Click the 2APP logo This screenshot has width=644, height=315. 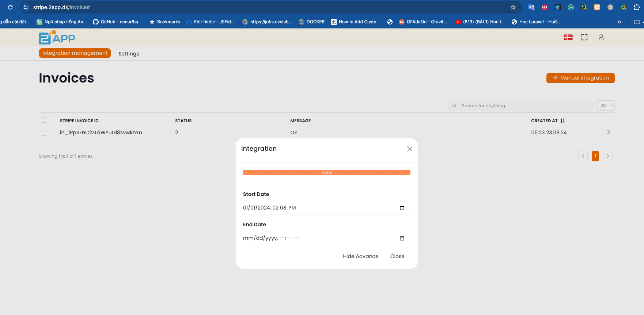tap(57, 38)
